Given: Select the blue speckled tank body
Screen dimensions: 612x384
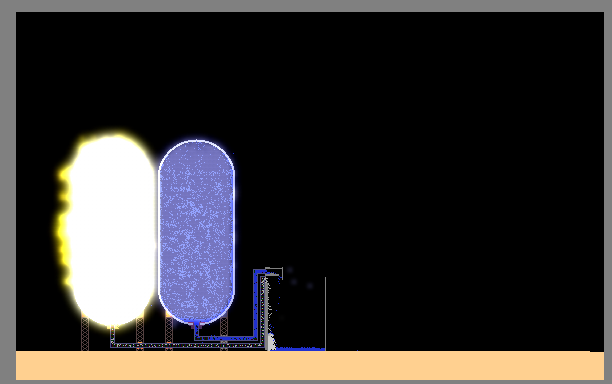Looking at the screenshot, I should [196, 232].
